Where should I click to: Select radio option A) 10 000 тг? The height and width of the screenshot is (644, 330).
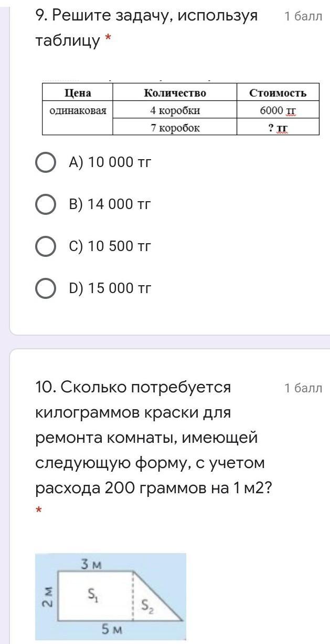tap(46, 162)
